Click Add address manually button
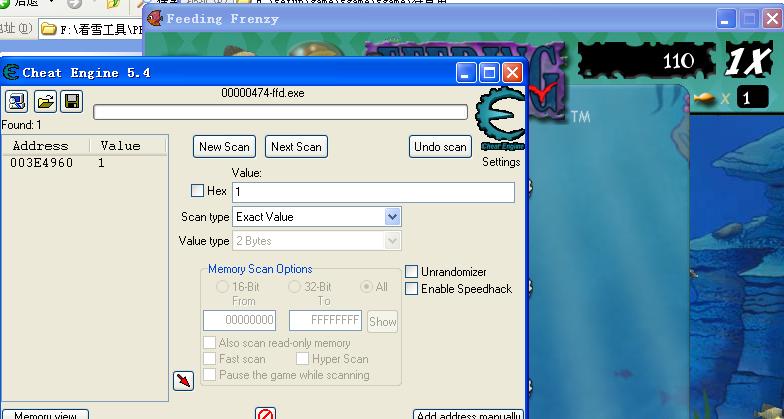Viewport: 784px width, 419px height. click(468, 414)
